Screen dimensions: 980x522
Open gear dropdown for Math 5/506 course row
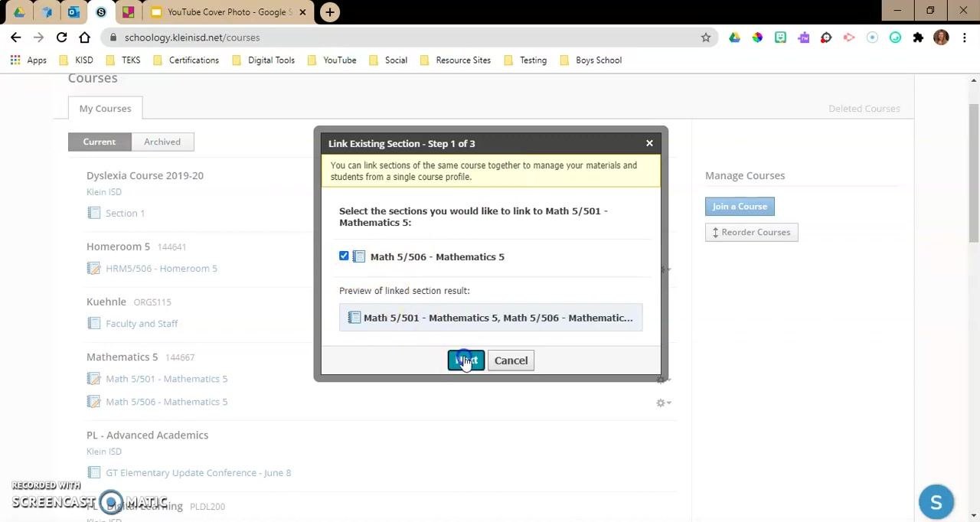[664, 403]
